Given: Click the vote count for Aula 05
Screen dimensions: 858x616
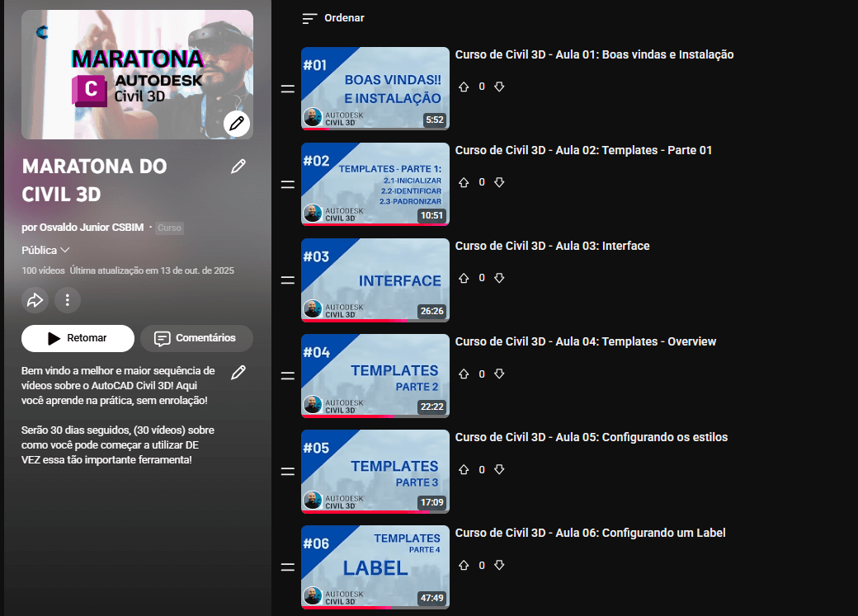Looking at the screenshot, I should point(482,469).
